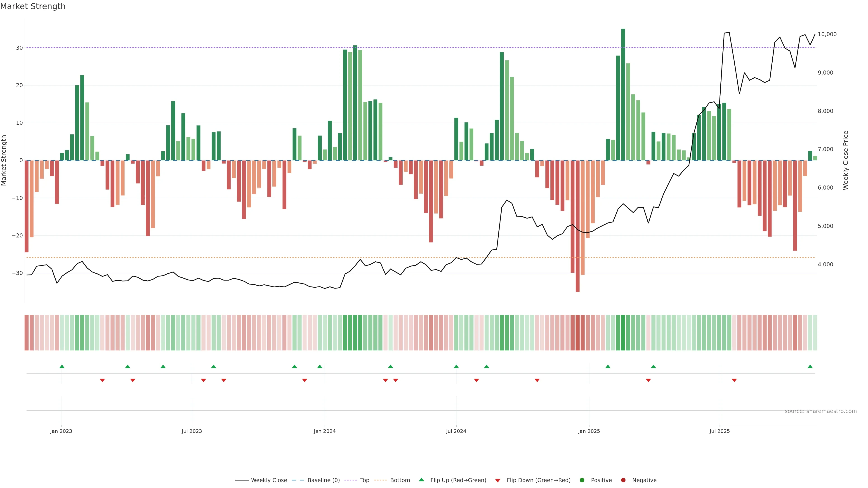Click the leftmost green flip-up triangle marker
The image size is (868, 488).
(62, 366)
